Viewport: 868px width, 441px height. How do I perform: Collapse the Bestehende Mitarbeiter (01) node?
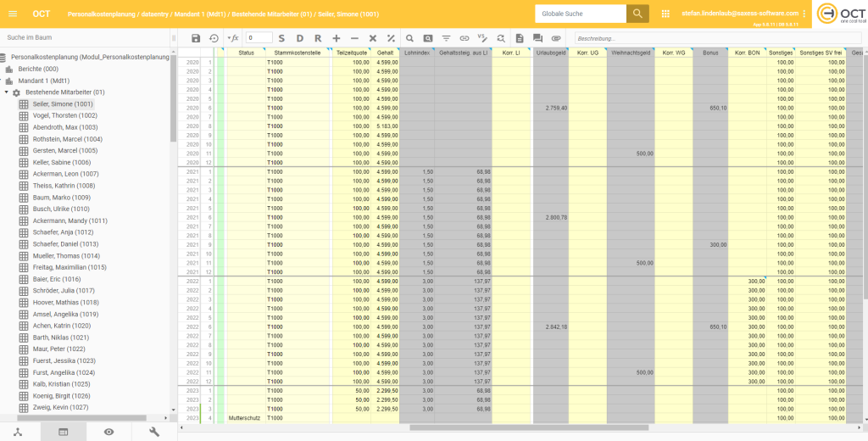tap(6, 92)
